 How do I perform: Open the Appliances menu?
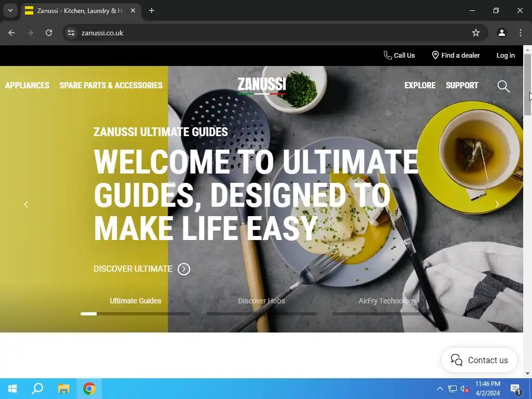(x=27, y=85)
